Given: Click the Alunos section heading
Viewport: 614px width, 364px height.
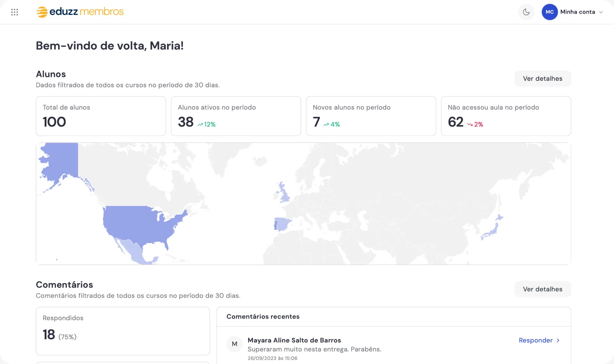Looking at the screenshot, I should (51, 74).
